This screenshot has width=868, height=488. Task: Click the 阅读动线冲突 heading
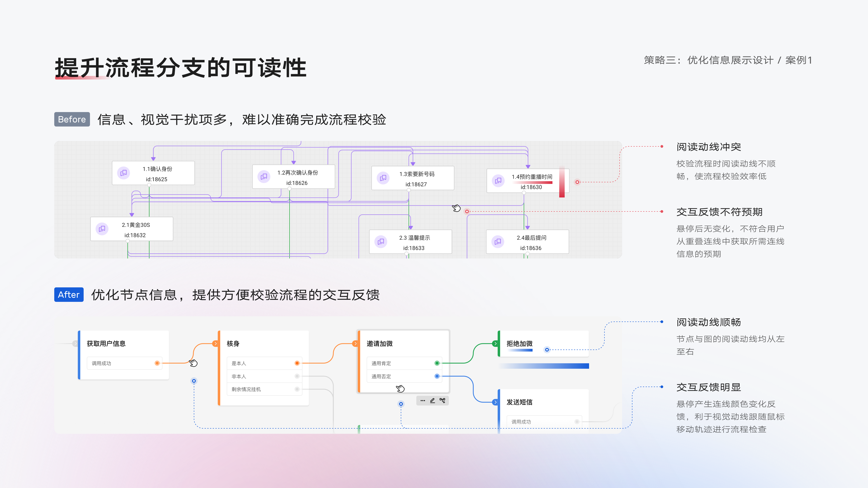click(709, 147)
